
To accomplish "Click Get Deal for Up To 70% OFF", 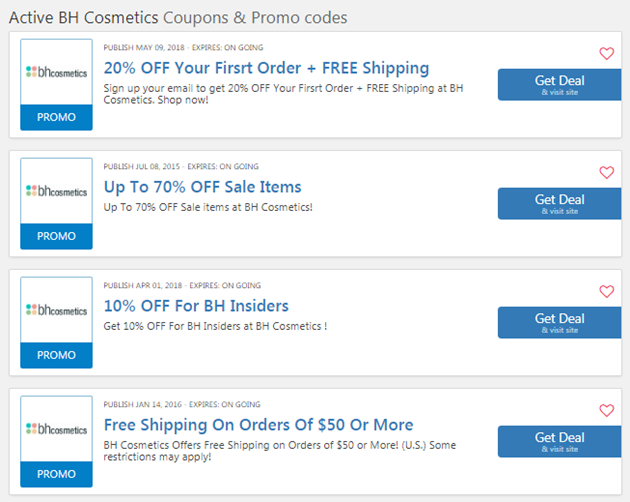I will click(560, 204).
